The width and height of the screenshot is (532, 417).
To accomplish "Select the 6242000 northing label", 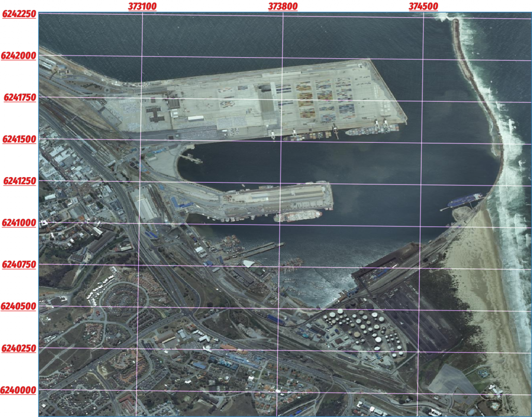I will (19, 56).
